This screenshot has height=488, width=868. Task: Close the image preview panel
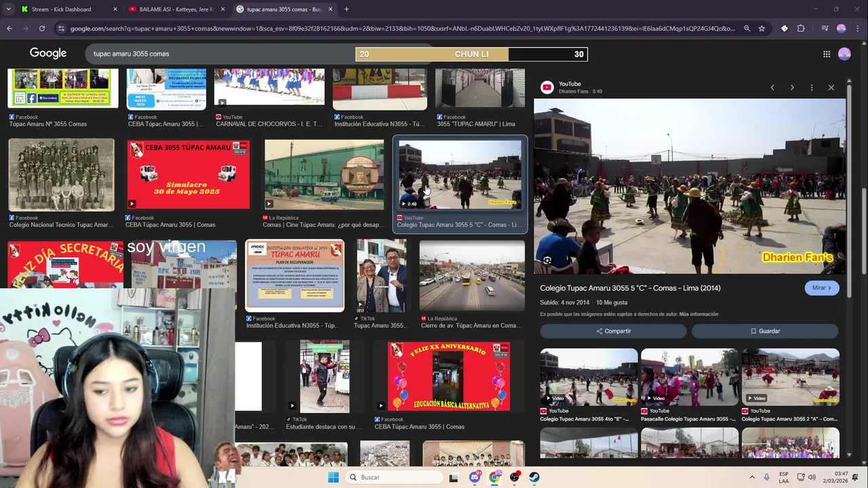(x=831, y=87)
